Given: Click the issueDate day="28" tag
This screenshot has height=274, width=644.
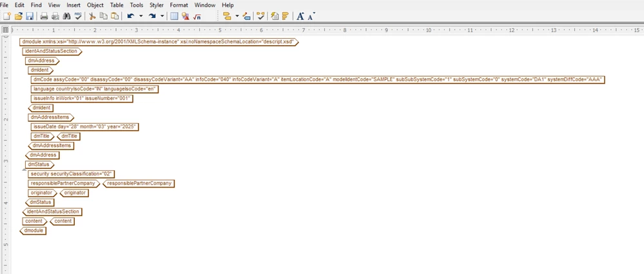Looking at the screenshot, I should (x=84, y=127).
